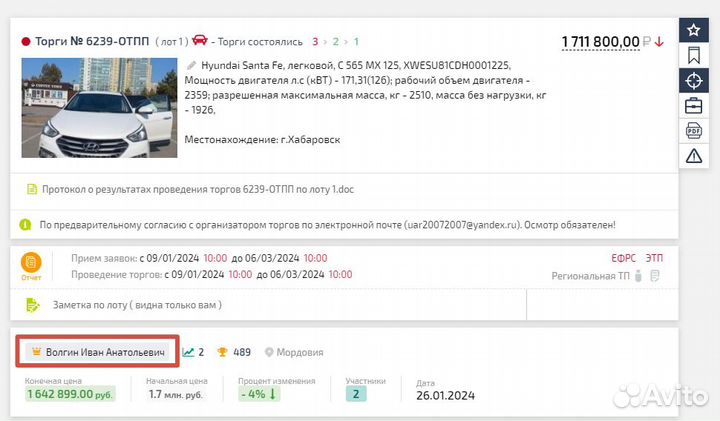
Task: Click the Прием заявок date line
Action: pyautogui.click(x=199, y=258)
